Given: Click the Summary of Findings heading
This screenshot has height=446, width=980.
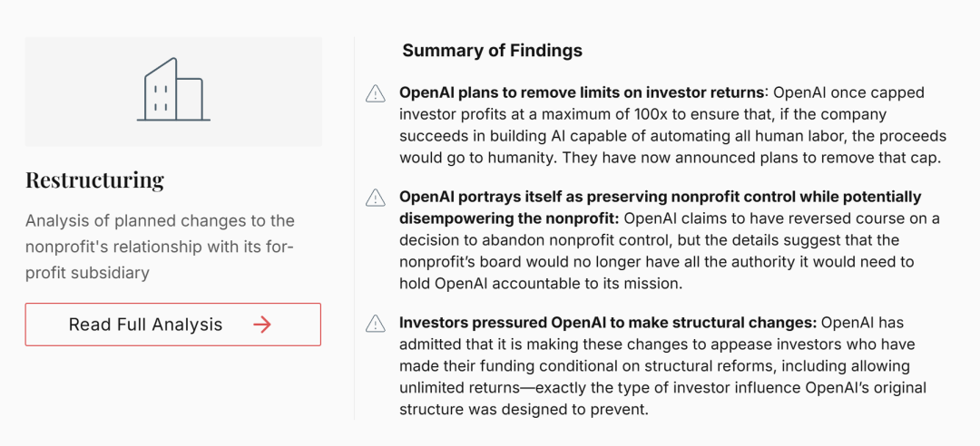Looking at the screenshot, I should 492,51.
